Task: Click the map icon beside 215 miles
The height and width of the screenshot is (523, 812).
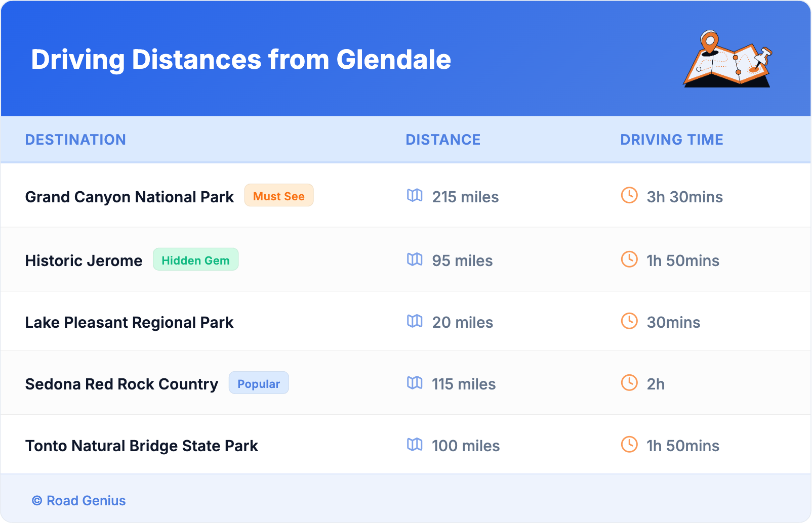Action: point(415,195)
